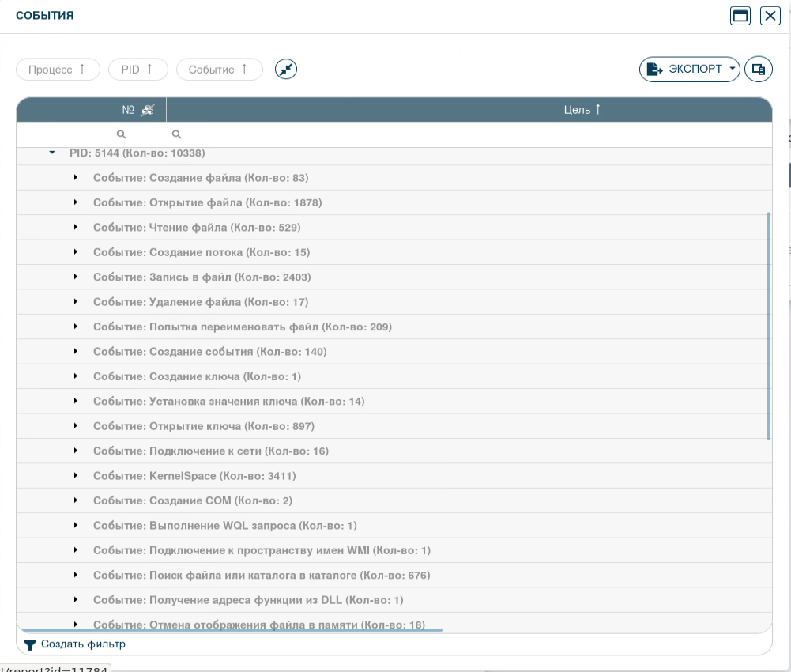Close the События dialog
Viewport: 791px width, 672px height.
click(770, 15)
